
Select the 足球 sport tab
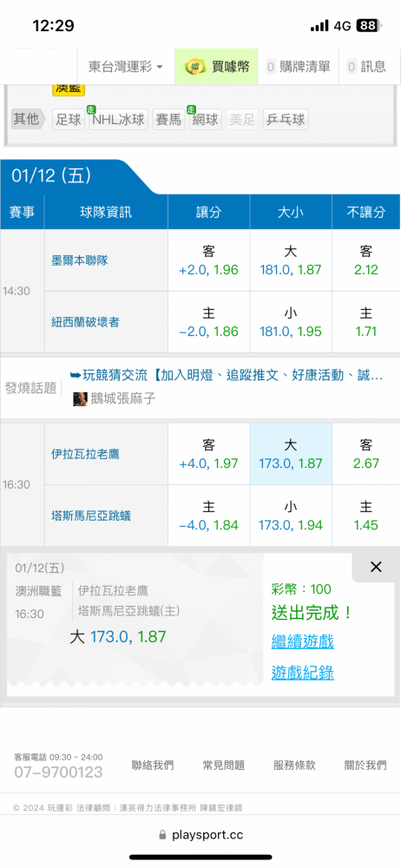(x=69, y=120)
